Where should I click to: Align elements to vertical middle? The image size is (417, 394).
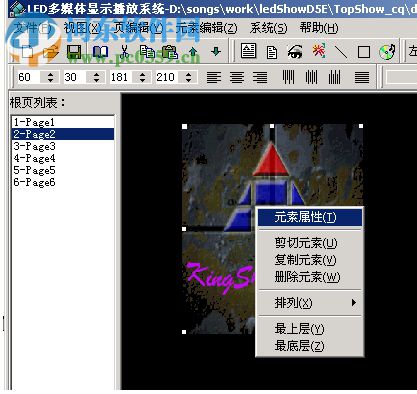[312, 77]
